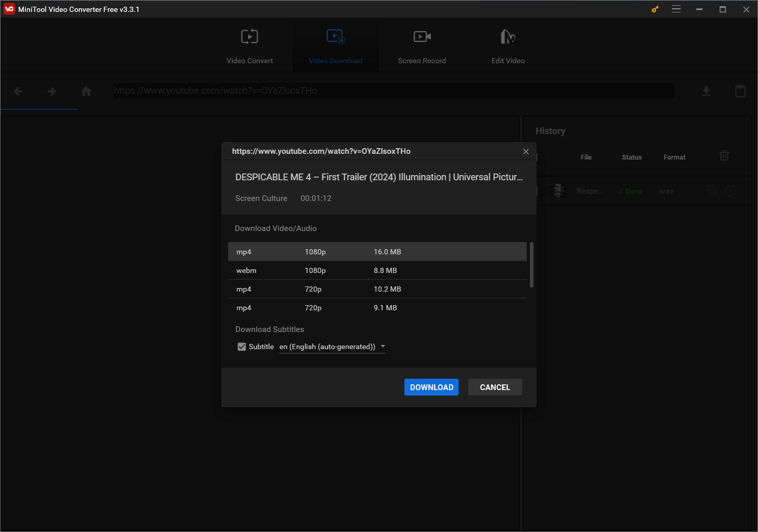Screen dimensions: 758x532
Task: Uncheck the Subtitle checkbox
Action: [x=242, y=347]
